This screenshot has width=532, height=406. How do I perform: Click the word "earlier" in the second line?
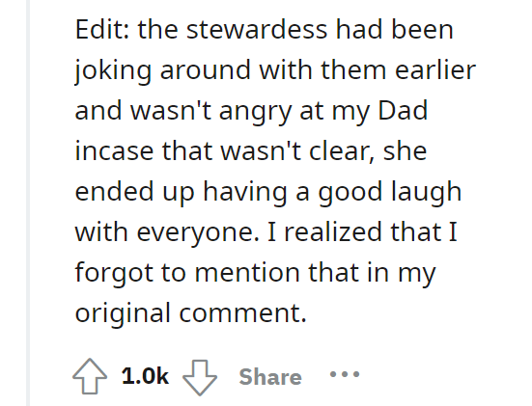pos(435,70)
